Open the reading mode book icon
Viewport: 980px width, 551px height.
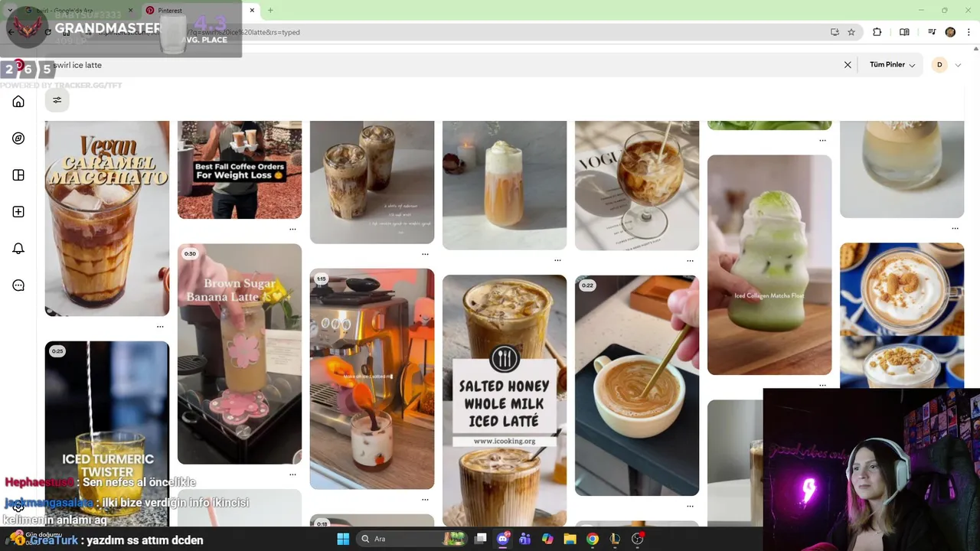pyautogui.click(x=904, y=32)
